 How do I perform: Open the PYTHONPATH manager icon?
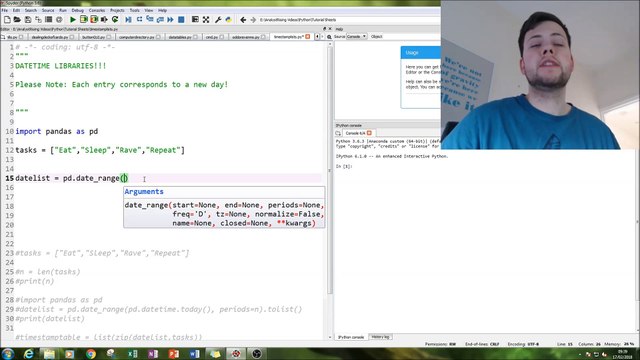(229, 20)
